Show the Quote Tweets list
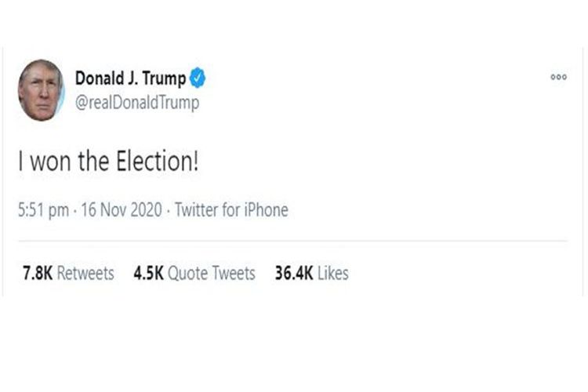The image size is (588, 392). [x=212, y=273]
